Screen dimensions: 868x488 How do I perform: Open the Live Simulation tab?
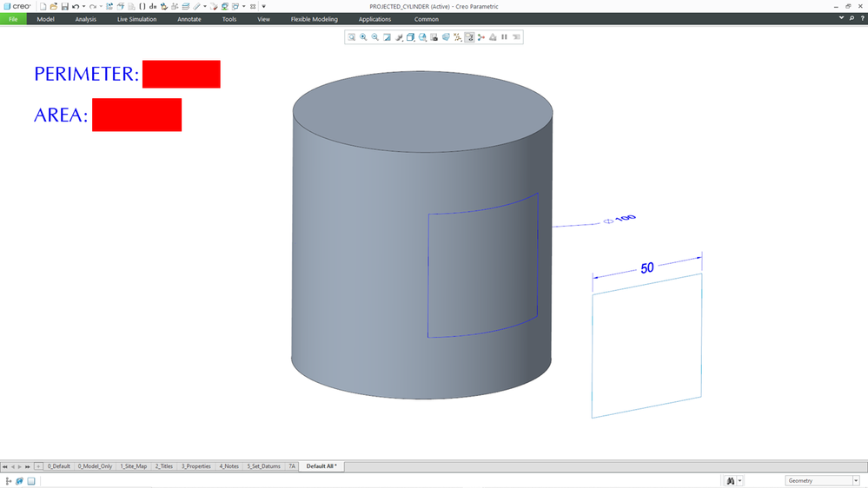click(x=136, y=19)
